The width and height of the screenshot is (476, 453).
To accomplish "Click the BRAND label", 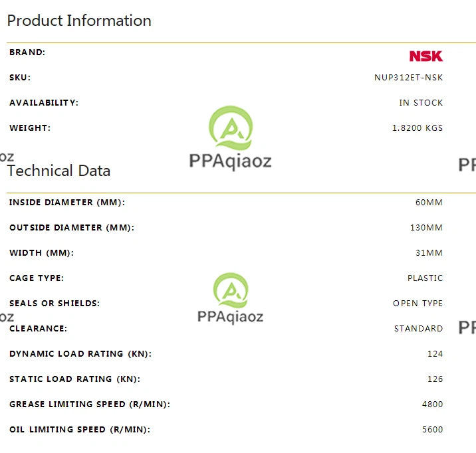I will (x=27, y=52).
